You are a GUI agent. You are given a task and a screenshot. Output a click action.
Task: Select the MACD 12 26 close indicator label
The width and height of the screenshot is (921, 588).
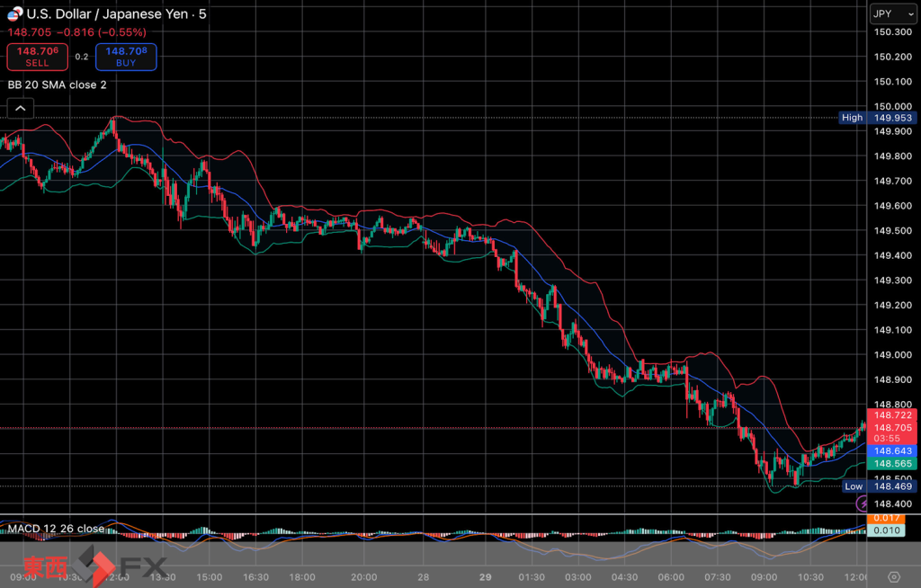[57, 528]
